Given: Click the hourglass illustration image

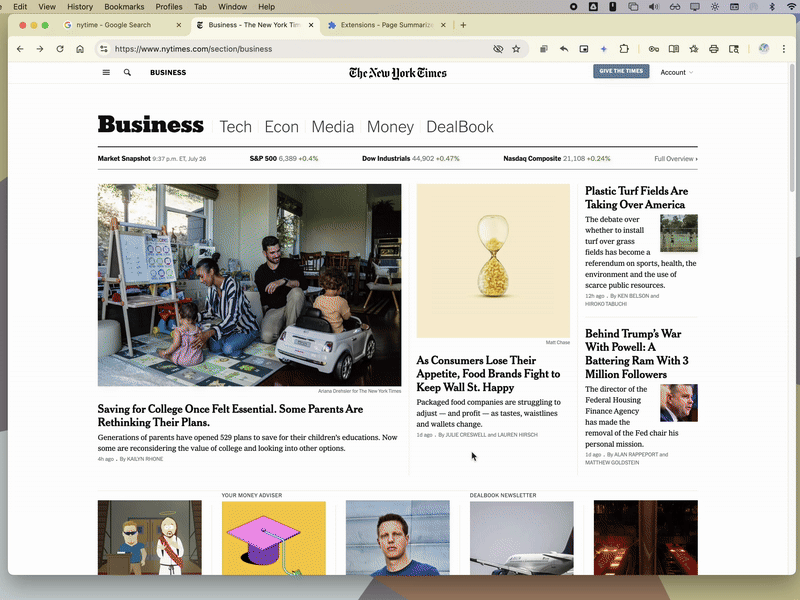Looking at the screenshot, I should pos(493,261).
